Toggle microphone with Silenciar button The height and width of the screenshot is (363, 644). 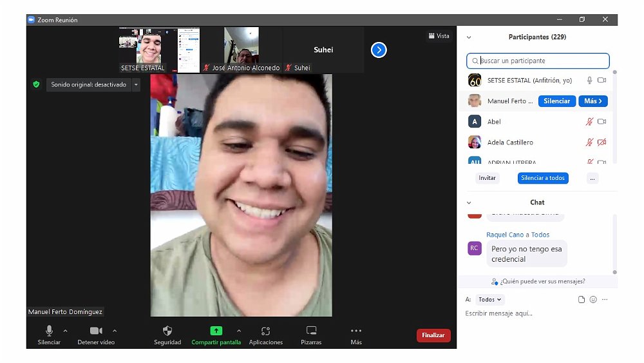[49, 331]
